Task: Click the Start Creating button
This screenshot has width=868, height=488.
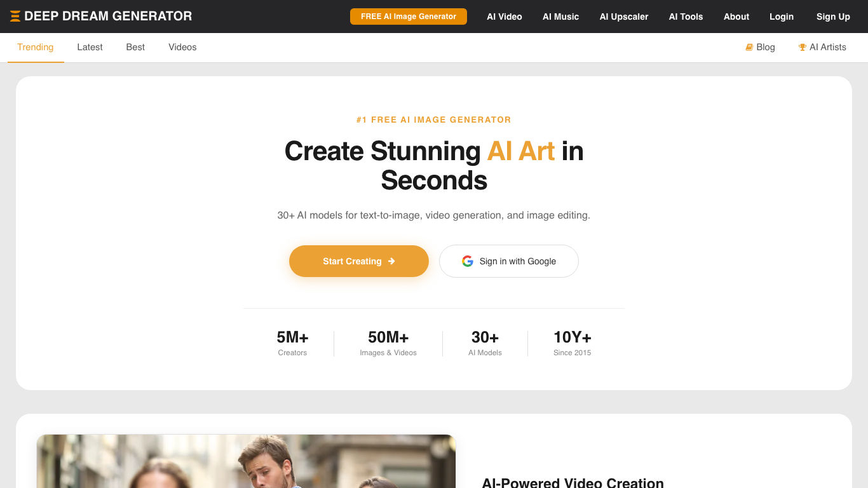Action: click(x=359, y=261)
